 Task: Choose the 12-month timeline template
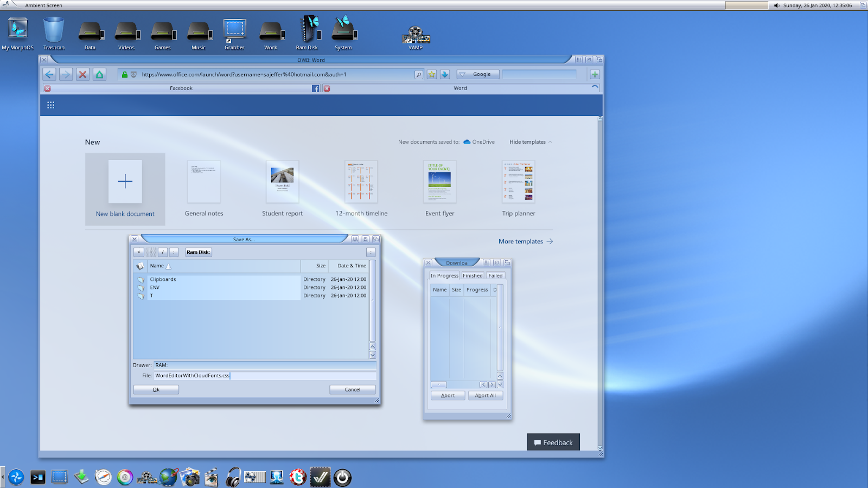click(x=361, y=189)
